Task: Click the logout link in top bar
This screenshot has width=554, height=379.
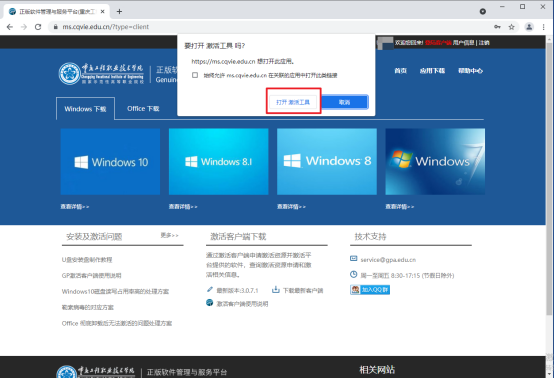Action: pos(484,43)
